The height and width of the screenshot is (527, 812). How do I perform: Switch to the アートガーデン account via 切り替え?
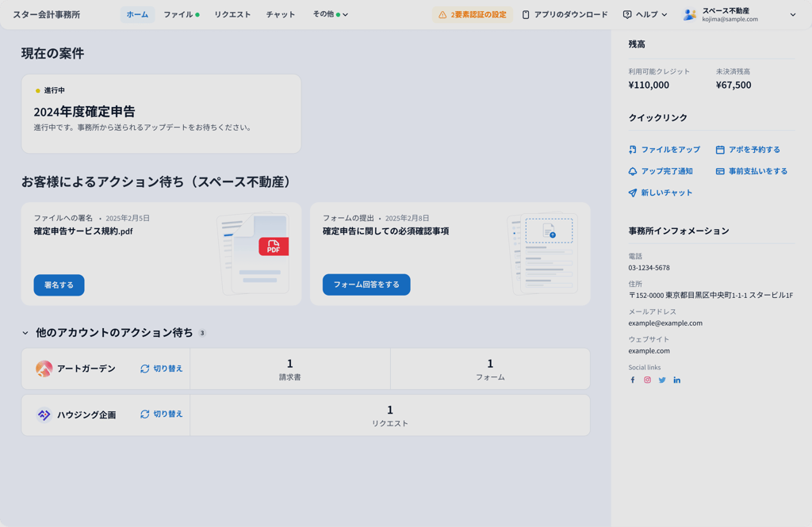[162, 369]
